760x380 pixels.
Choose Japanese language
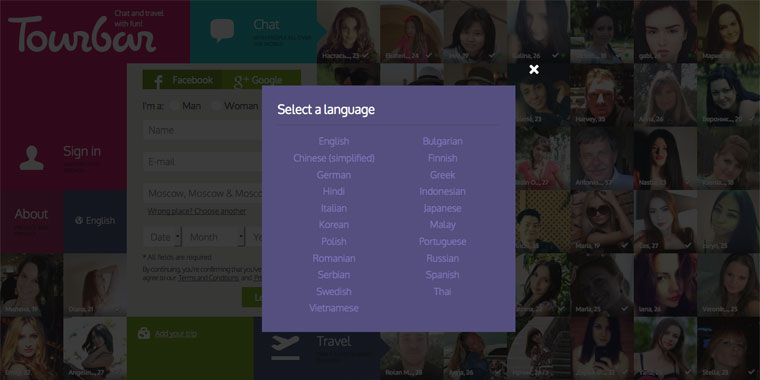[442, 208]
